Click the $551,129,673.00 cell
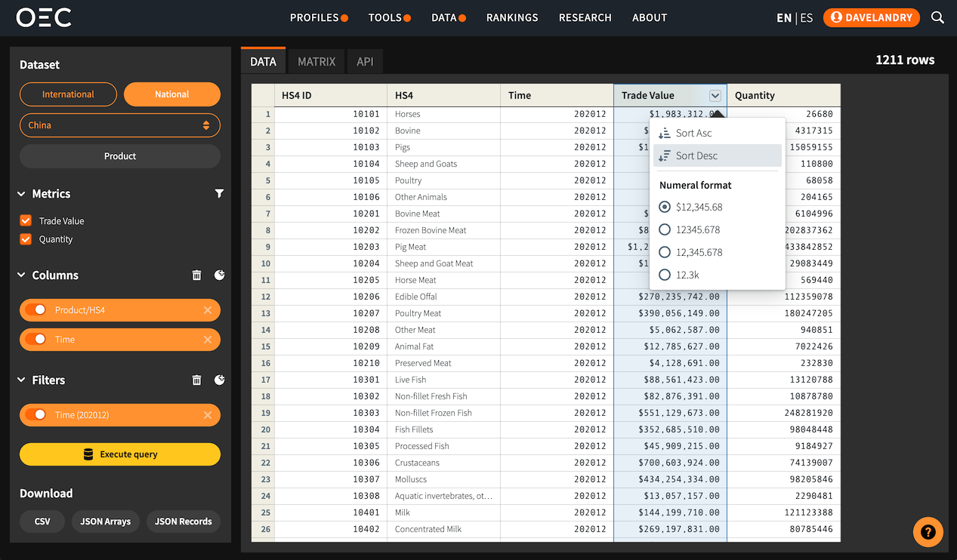Image resolution: width=957 pixels, height=560 pixels. tap(671, 413)
